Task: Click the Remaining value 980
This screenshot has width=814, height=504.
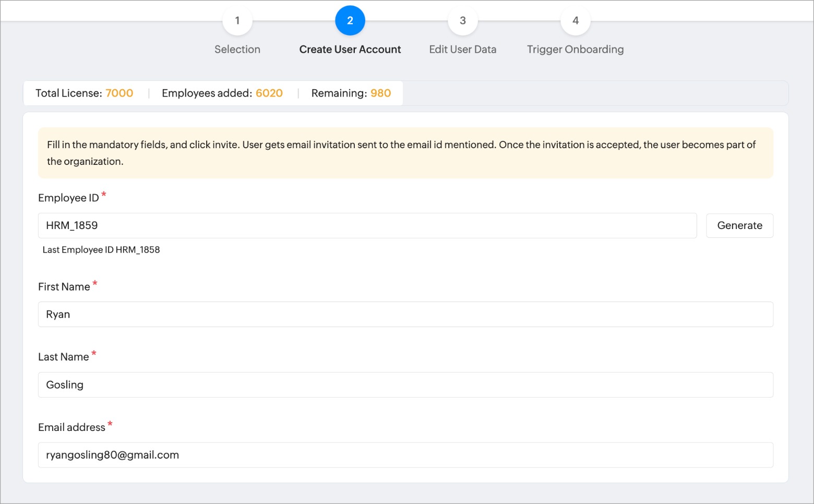Action: pyautogui.click(x=381, y=93)
